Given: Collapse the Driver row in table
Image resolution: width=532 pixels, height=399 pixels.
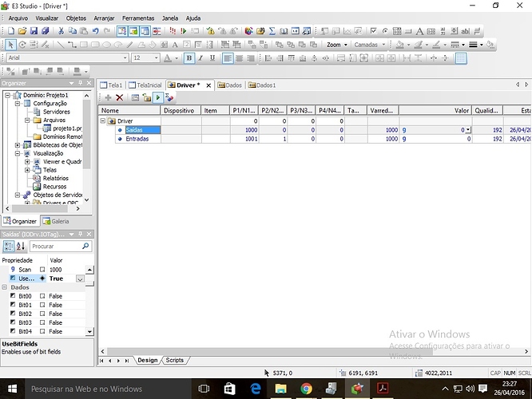Looking at the screenshot, I should [103, 120].
